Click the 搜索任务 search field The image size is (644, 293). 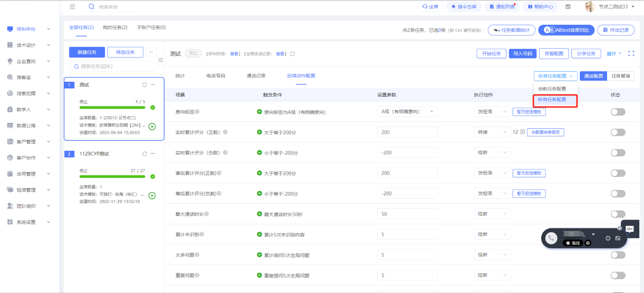tap(112, 66)
